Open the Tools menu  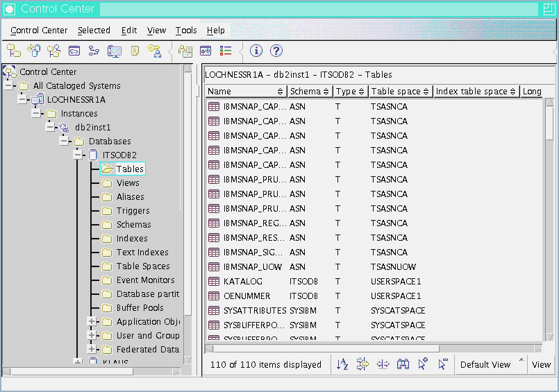[x=186, y=31]
